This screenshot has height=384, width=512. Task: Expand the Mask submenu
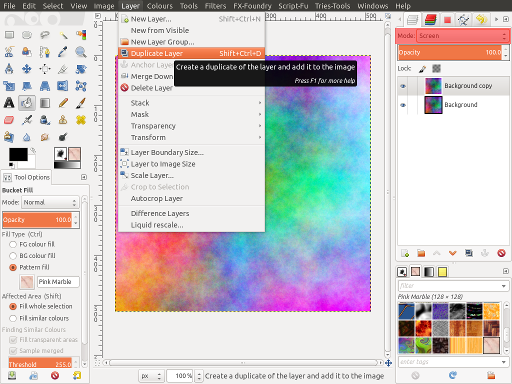pos(192,114)
